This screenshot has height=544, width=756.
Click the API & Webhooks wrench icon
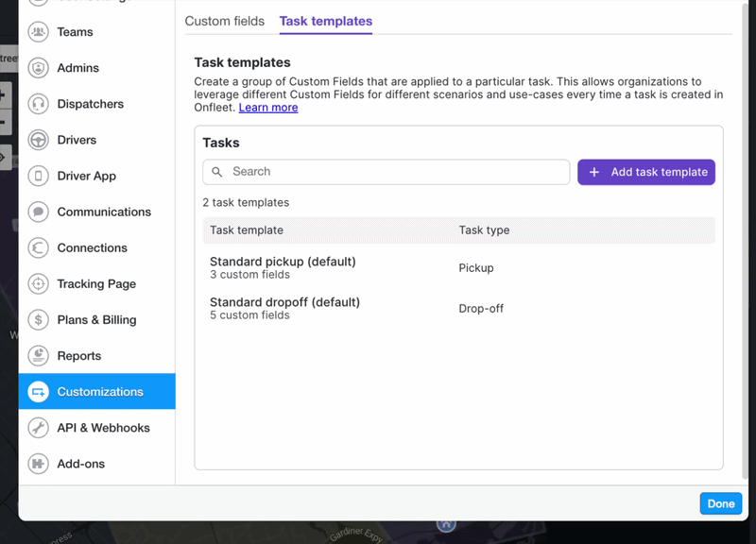(38, 428)
